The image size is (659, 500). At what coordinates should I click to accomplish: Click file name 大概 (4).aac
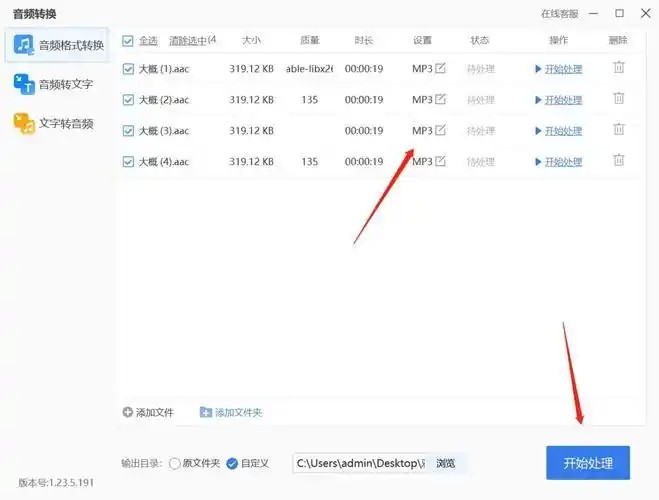164,162
